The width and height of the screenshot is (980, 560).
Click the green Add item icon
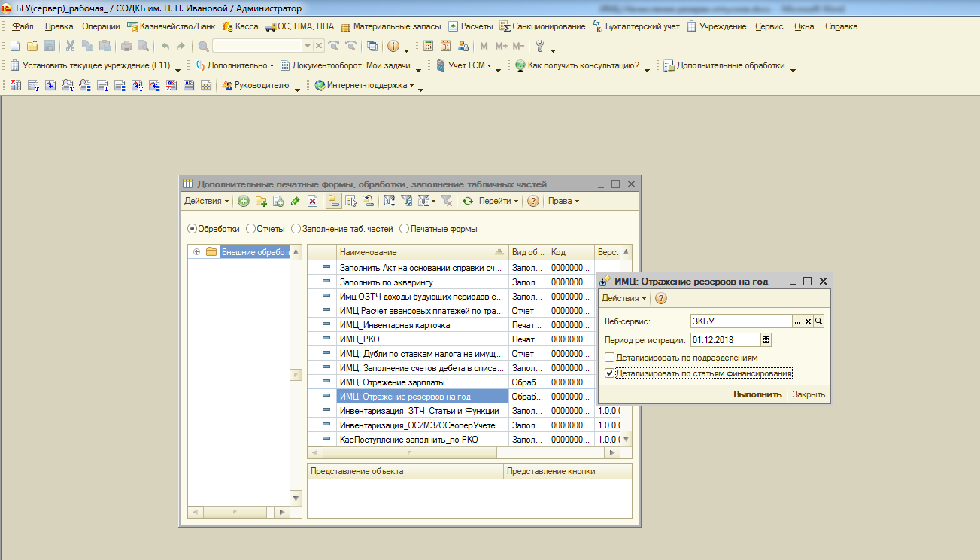[x=243, y=201]
